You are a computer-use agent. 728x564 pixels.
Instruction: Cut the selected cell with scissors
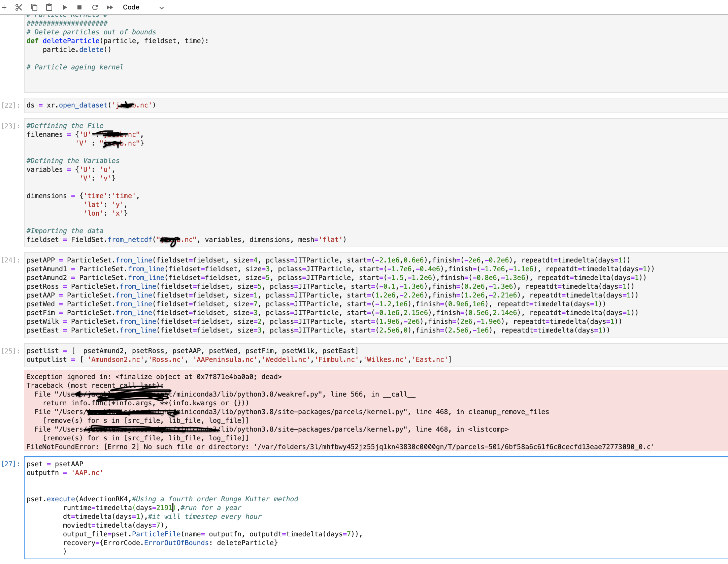[x=19, y=7]
